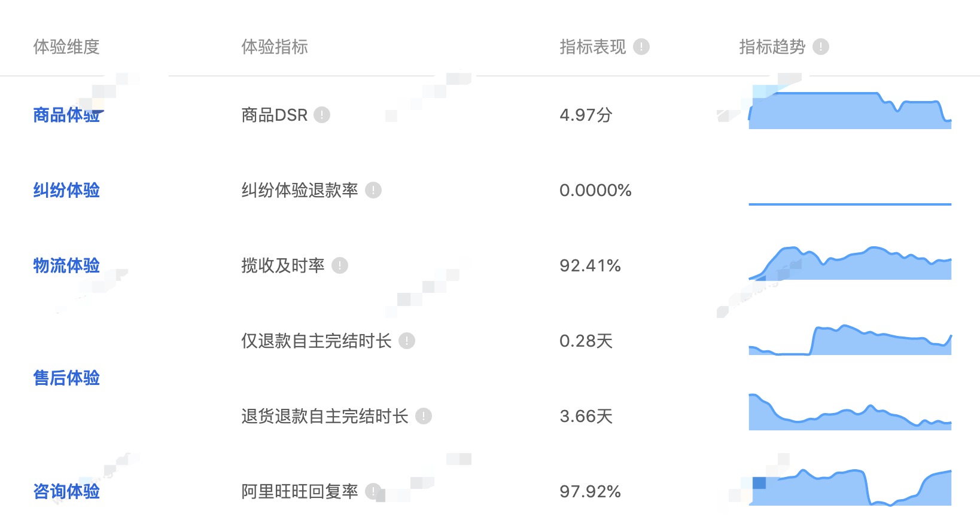This screenshot has width=980, height=526.
Task: Show the info hint icon for 揽收及时率
Action: 340,265
